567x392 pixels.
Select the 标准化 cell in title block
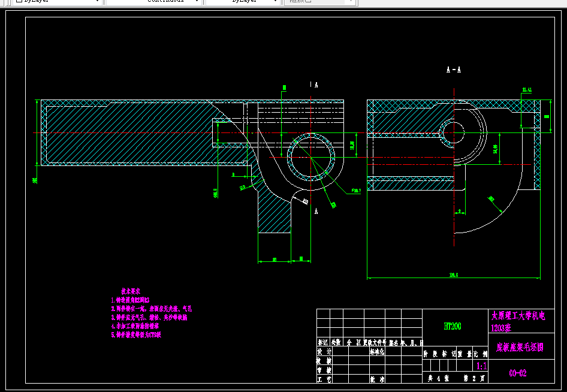(377, 351)
